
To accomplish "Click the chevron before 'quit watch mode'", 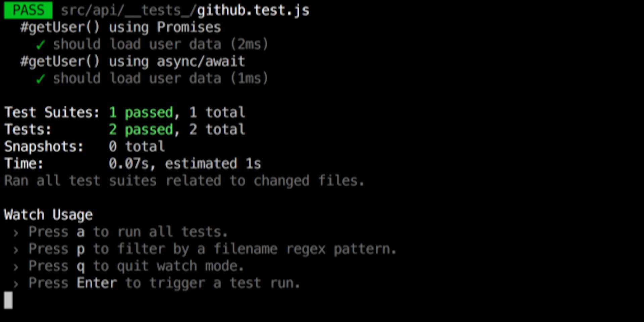I will point(16,267).
